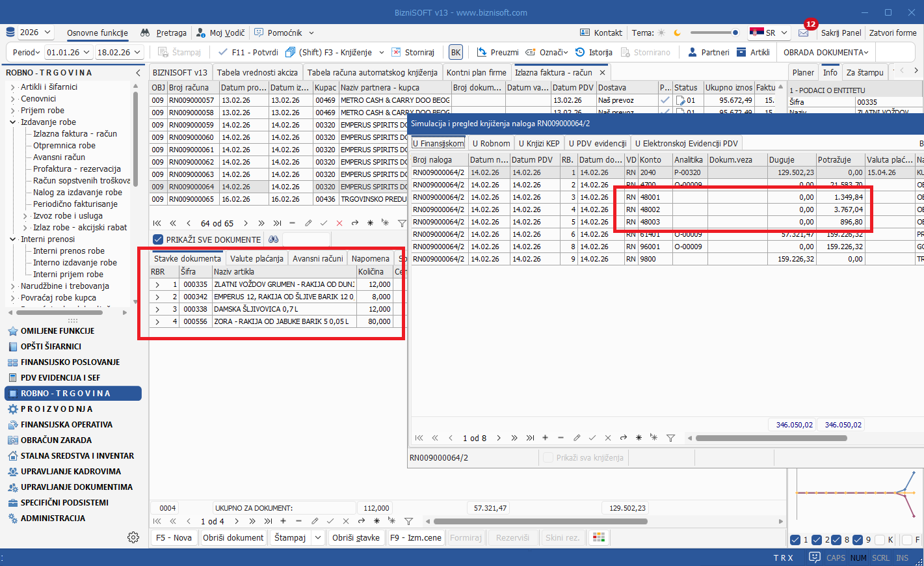Open settings gear in the left sidebar
The height and width of the screenshot is (566, 924).
pyautogui.click(x=133, y=537)
